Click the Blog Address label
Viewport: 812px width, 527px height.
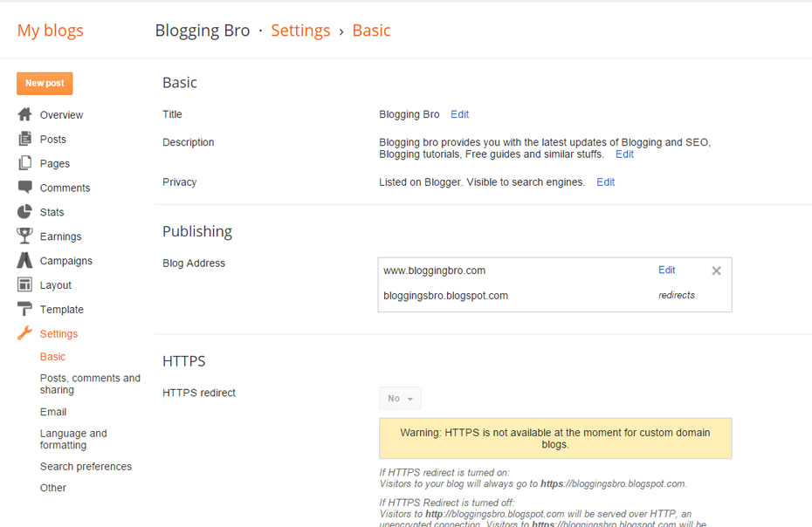pyautogui.click(x=194, y=263)
